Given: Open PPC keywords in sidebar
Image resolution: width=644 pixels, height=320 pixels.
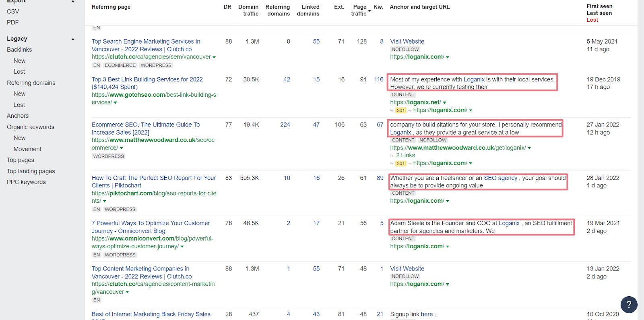Looking at the screenshot, I should click(26, 182).
